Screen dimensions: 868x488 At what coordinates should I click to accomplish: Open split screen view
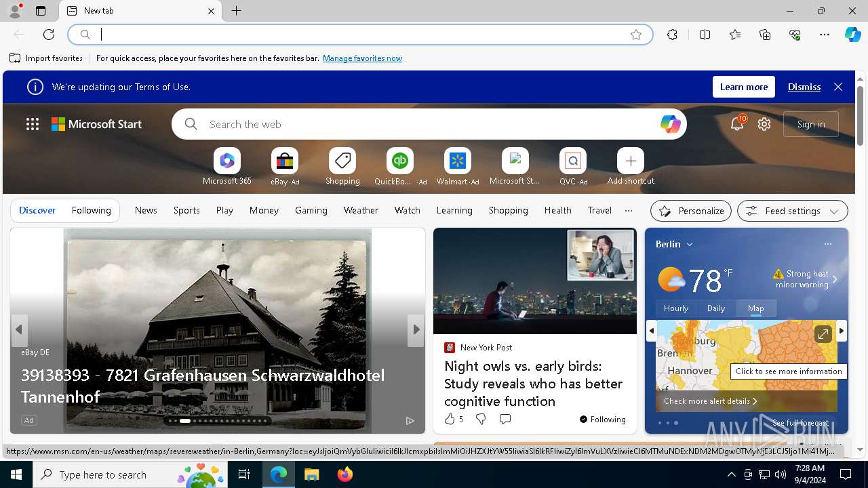[705, 35]
